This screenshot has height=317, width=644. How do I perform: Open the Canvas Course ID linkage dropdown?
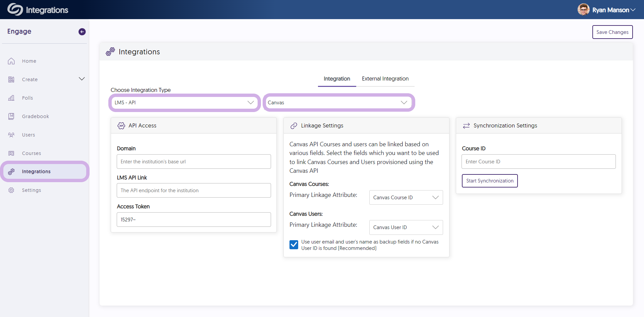(406, 198)
